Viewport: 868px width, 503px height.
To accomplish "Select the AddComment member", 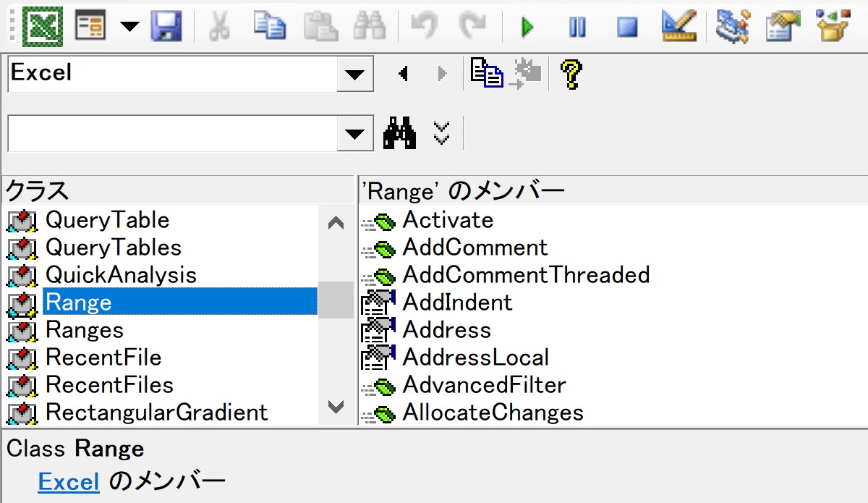I will click(x=475, y=248).
